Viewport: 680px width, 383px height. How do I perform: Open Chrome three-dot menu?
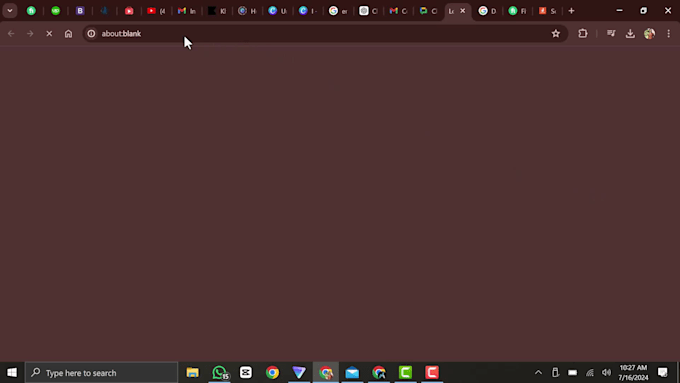coord(668,33)
